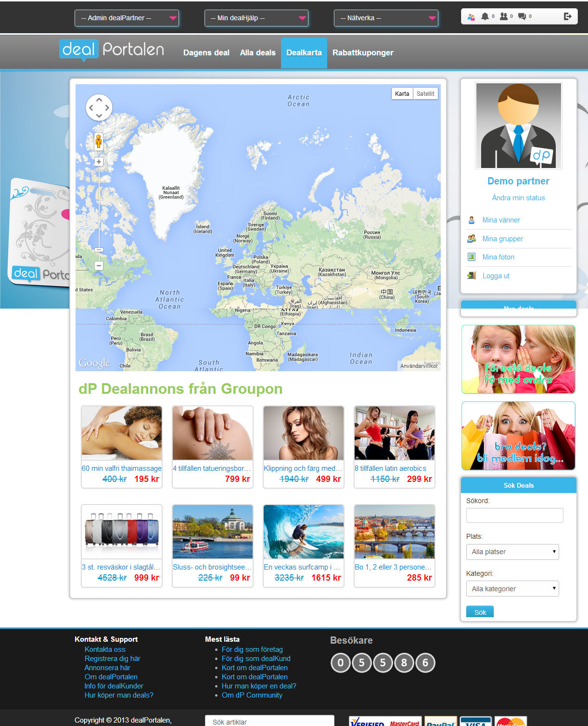Screen dimensions: 588x726
Task: Expand the Alla kategorier dropdown
Action: click(x=512, y=589)
